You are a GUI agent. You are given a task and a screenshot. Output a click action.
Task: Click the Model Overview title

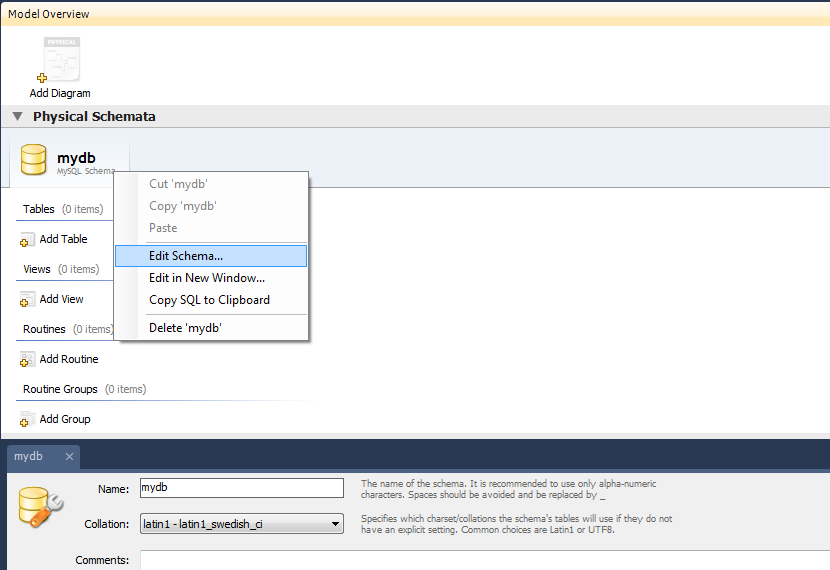49,14
